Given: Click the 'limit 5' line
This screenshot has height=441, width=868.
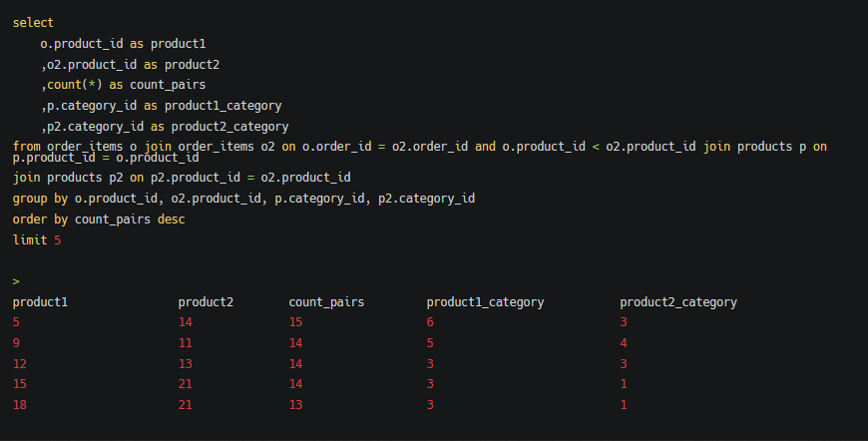Looking at the screenshot, I should pos(37,240).
